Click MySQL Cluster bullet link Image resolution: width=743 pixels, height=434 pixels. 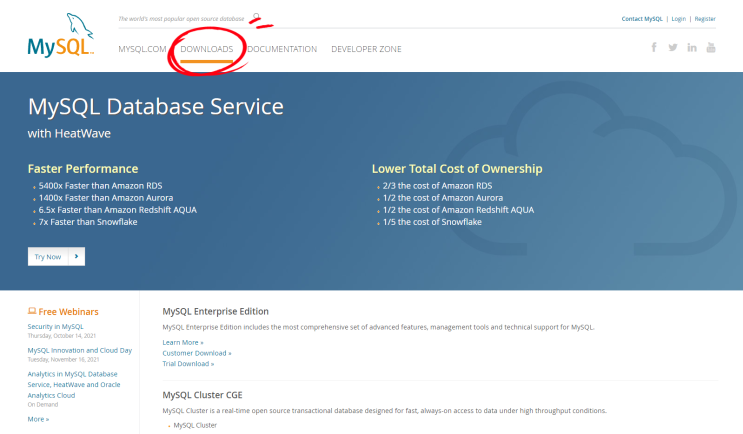195,425
